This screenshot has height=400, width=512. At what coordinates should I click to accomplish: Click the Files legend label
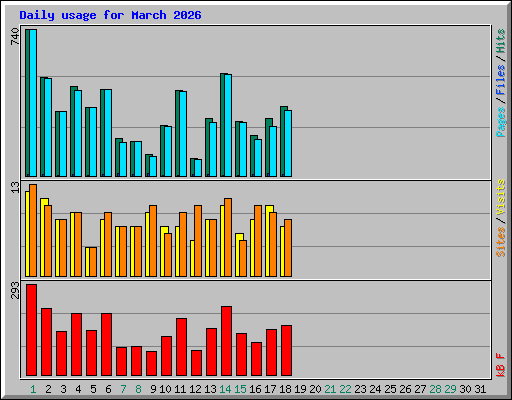coord(501,80)
